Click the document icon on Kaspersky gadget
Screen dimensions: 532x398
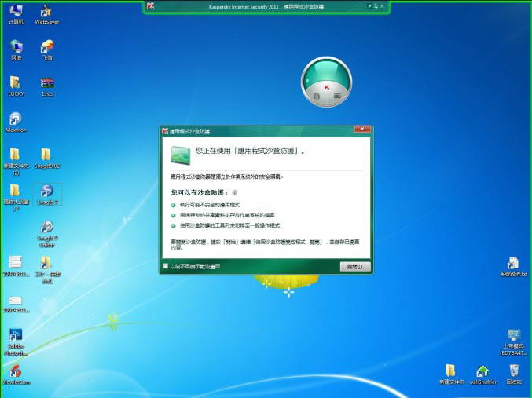tap(317, 97)
